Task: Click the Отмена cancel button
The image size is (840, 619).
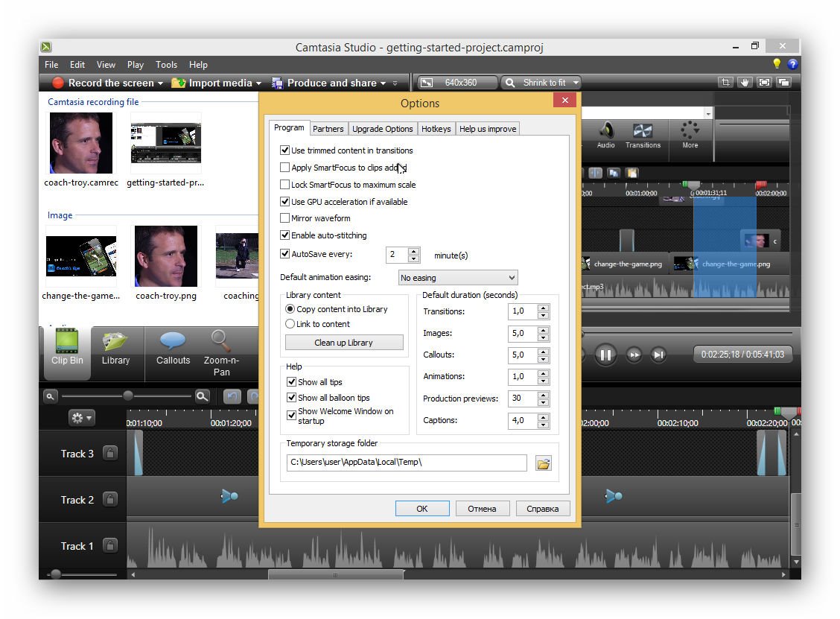Action: pos(482,509)
